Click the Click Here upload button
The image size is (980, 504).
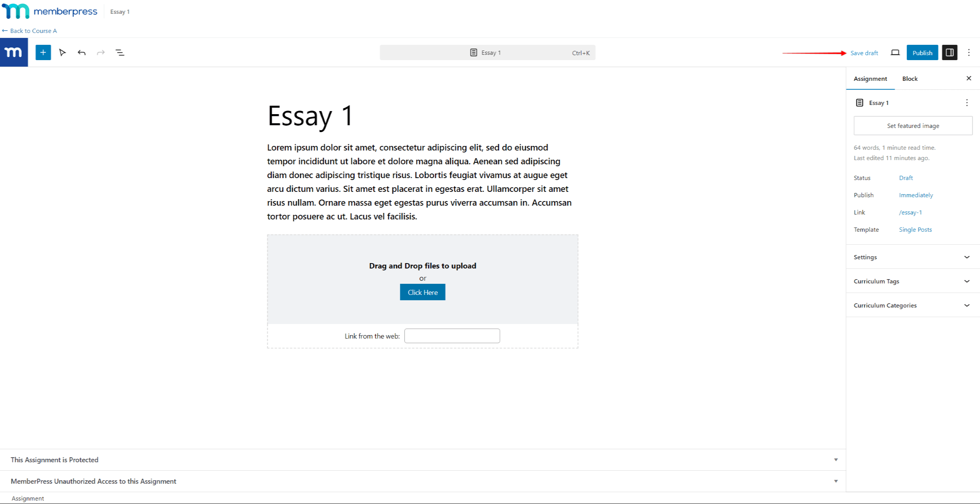pos(422,292)
